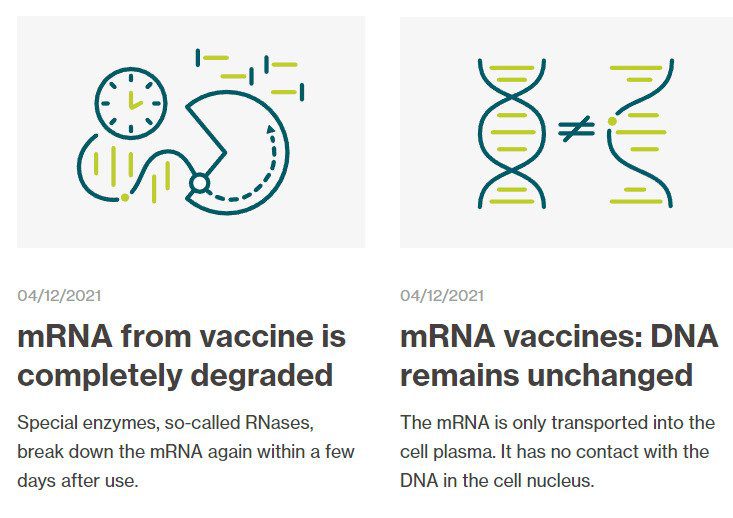The width and height of the screenshot is (733, 518).
Task: Click the small circle joint on the enzyme
Action: (200, 183)
